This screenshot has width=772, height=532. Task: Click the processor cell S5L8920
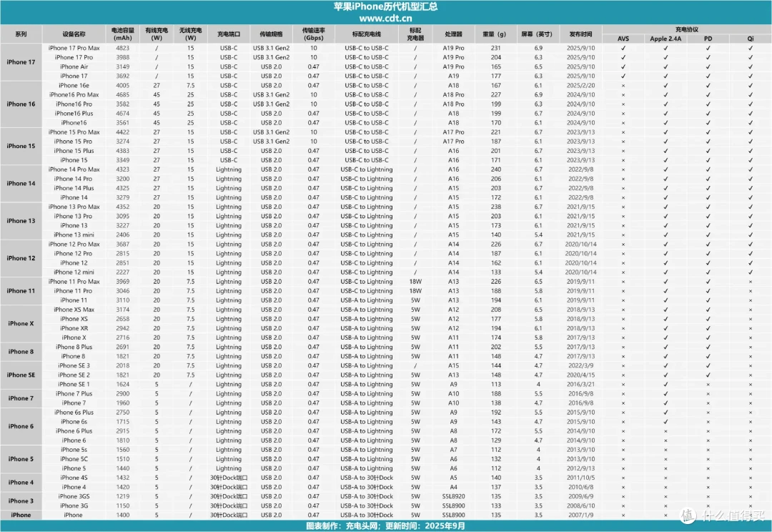(x=453, y=496)
